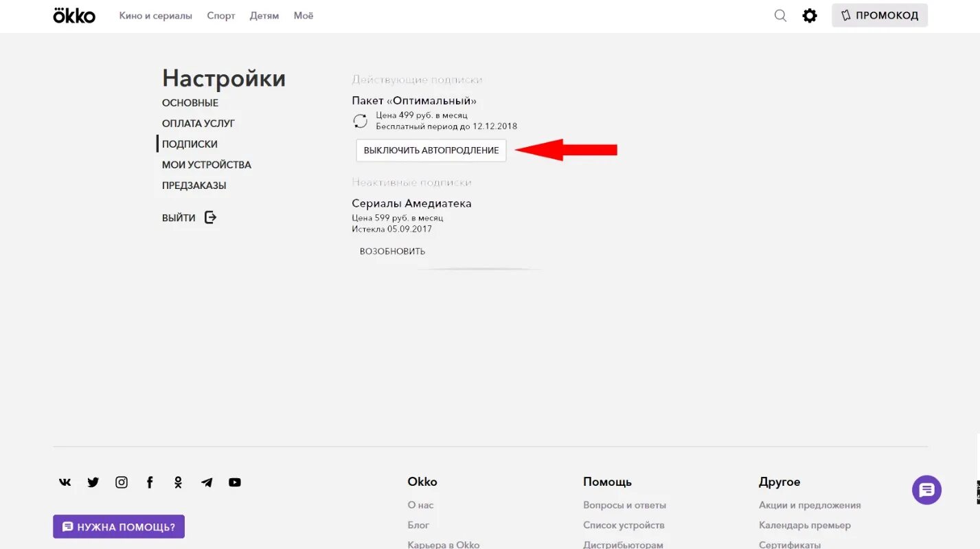Click text Истекла 05.09.2017

392,229
